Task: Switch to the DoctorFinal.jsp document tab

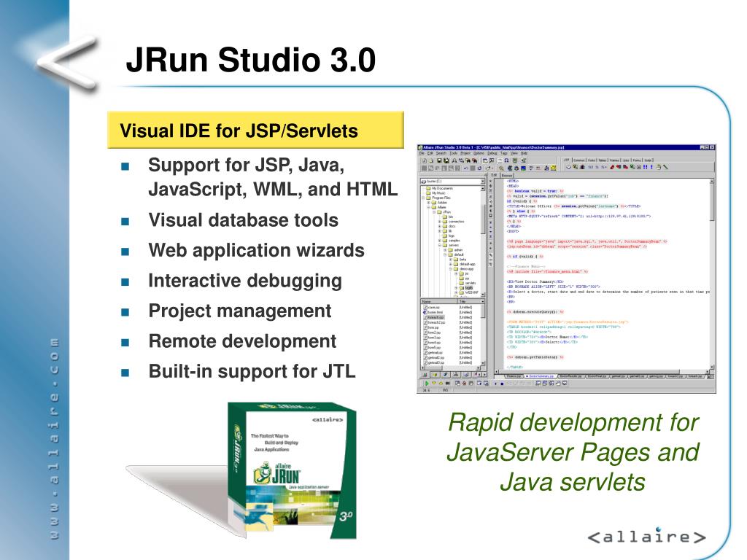Action: click(597, 376)
